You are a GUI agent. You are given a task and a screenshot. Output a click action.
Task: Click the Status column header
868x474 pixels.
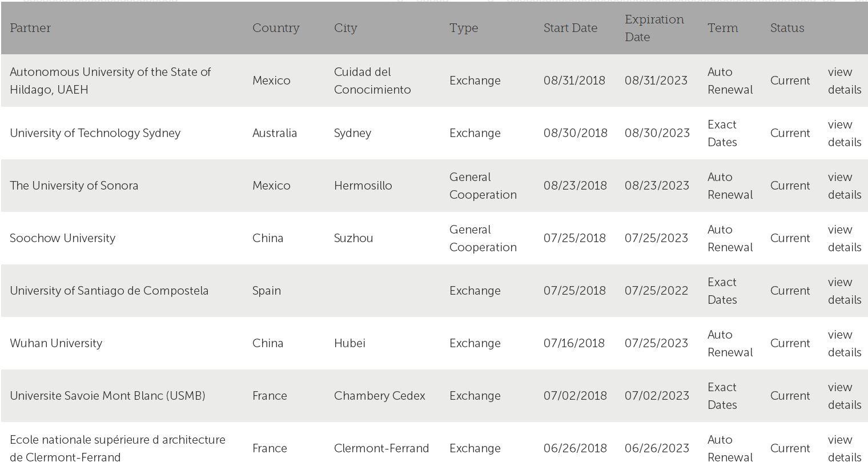(x=787, y=28)
